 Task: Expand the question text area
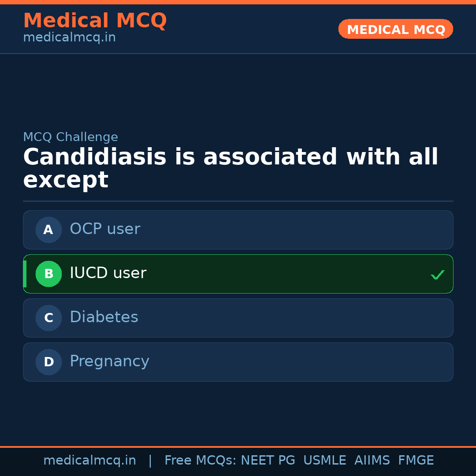pos(231,167)
